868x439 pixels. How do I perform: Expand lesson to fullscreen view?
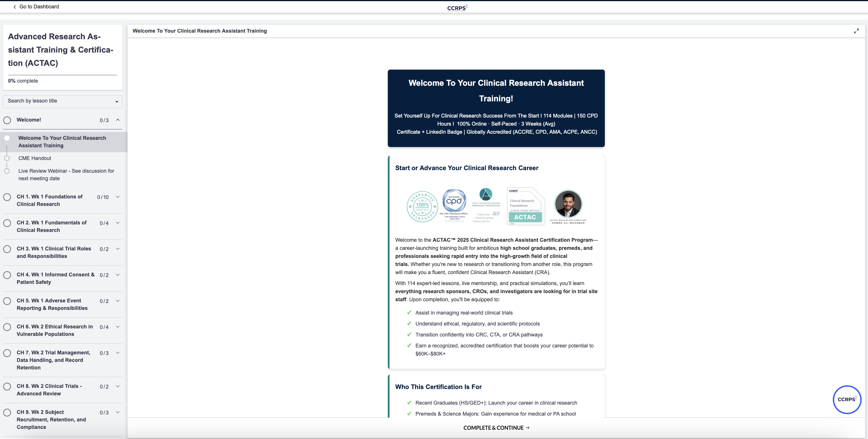856,31
